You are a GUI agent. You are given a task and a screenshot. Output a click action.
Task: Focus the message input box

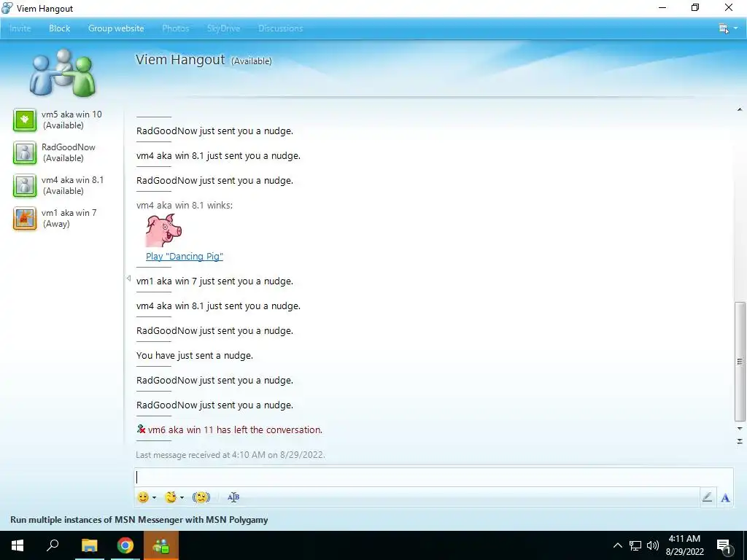coord(433,477)
